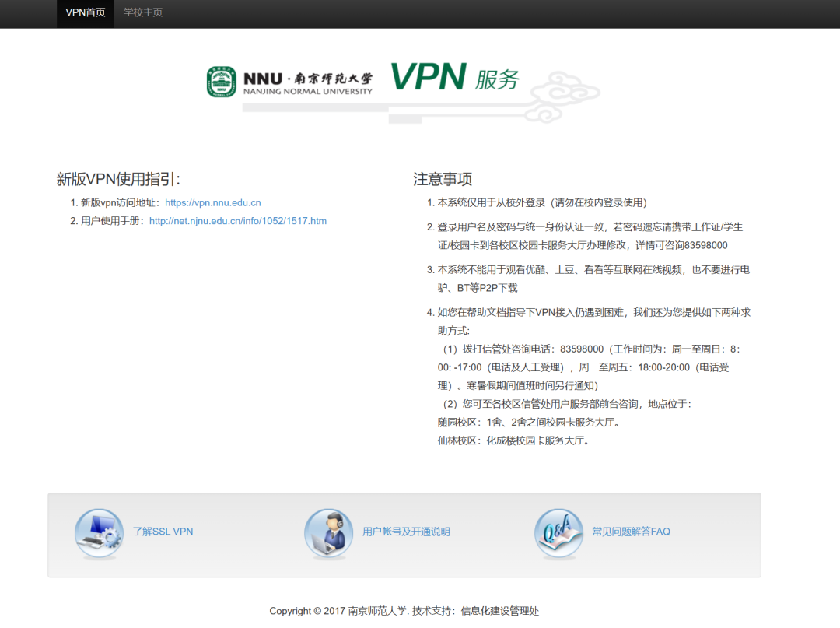Click the user account headset person icon

[328, 534]
